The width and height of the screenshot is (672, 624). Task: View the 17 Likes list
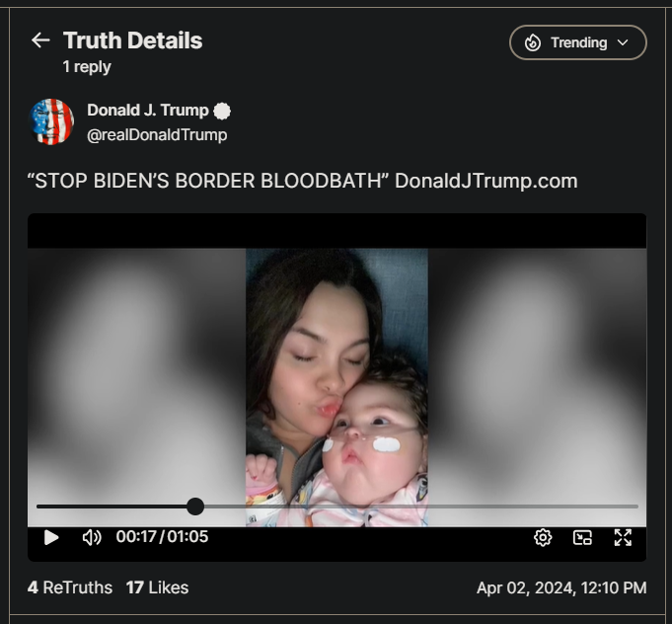(x=157, y=587)
